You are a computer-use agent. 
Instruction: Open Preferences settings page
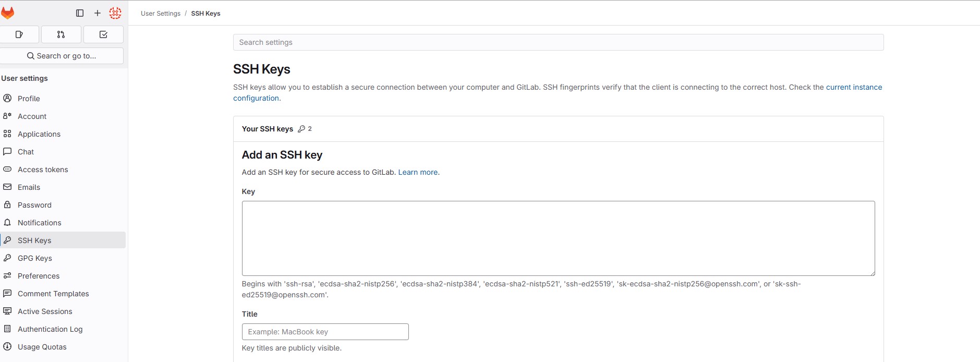click(39, 276)
